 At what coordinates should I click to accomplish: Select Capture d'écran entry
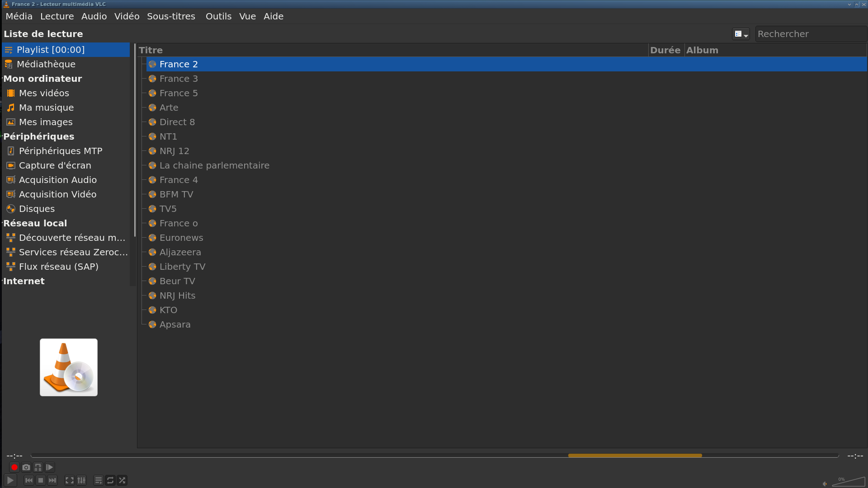tap(66, 165)
